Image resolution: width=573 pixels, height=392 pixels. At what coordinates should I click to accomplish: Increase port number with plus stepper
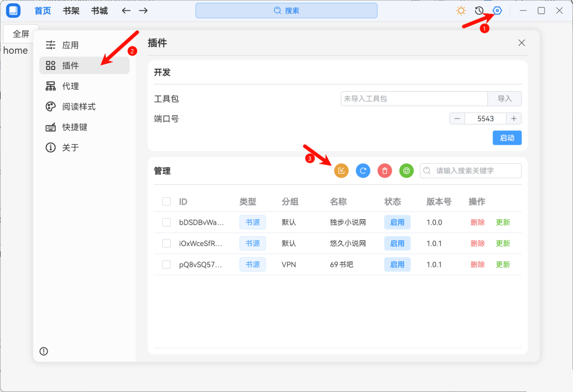coord(514,118)
